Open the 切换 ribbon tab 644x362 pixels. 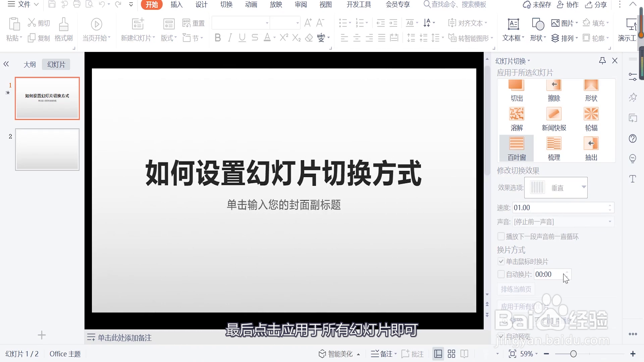[x=226, y=5]
